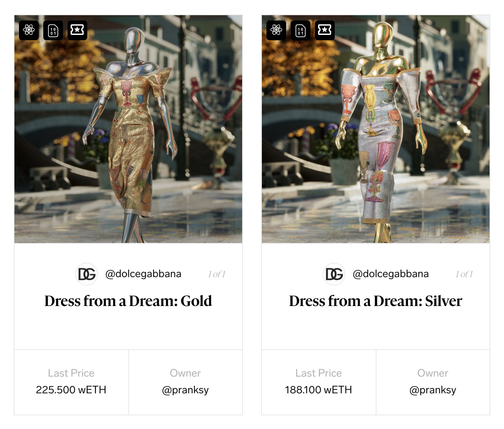Image resolution: width=504 pixels, height=429 pixels.
Task: Open Dress from a Dream: Gold title
Action: [128, 301]
